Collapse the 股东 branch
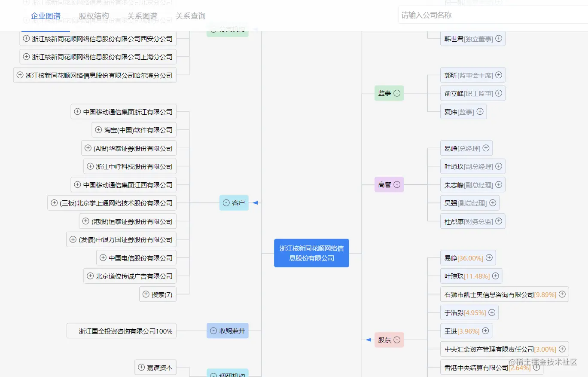588x377 pixels. coord(397,340)
